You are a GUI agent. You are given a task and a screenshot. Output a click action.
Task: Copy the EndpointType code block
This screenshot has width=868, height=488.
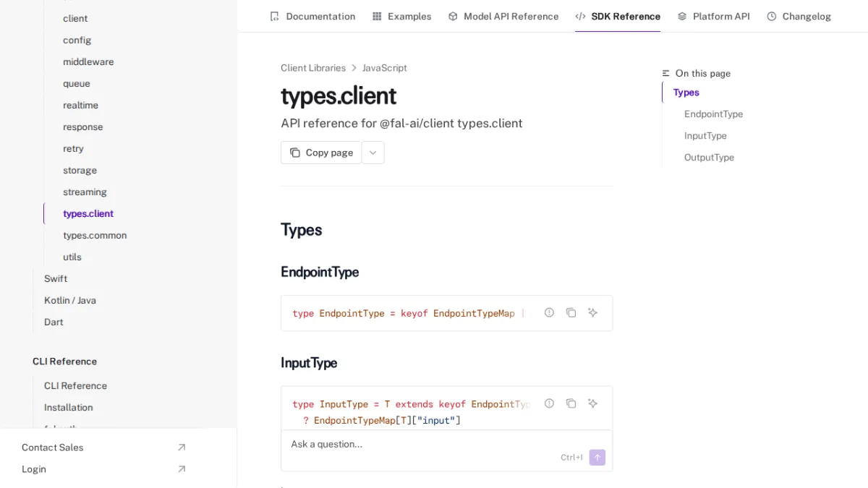point(571,312)
